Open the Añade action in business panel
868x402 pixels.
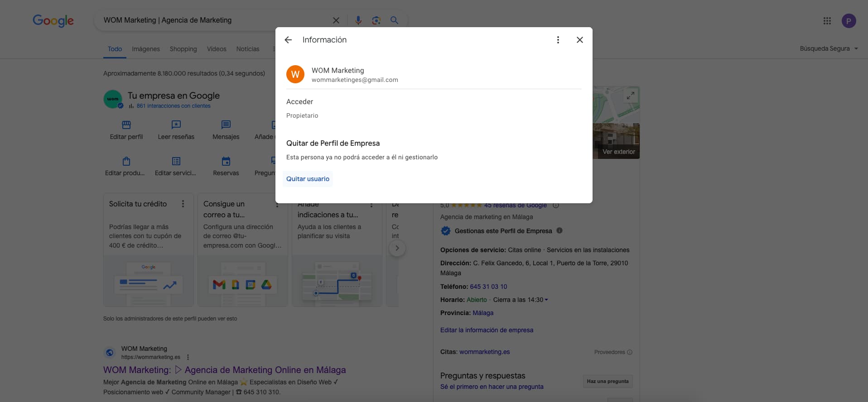tap(265, 130)
